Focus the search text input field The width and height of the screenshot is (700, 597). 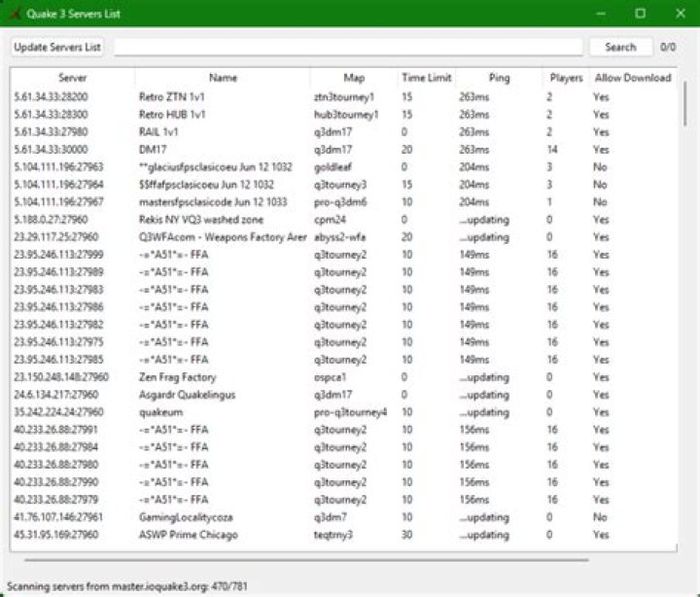[350, 47]
